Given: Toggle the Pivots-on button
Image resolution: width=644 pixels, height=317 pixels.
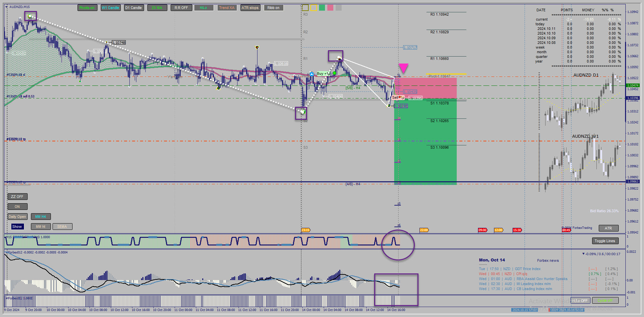Looking at the screenshot, I should pos(87,8).
